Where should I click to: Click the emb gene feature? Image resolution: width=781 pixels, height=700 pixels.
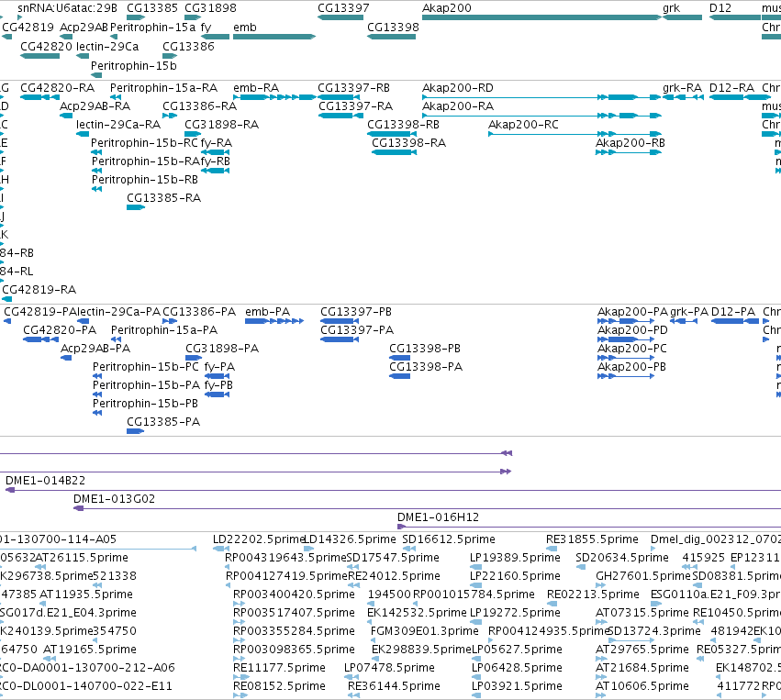tap(274, 37)
